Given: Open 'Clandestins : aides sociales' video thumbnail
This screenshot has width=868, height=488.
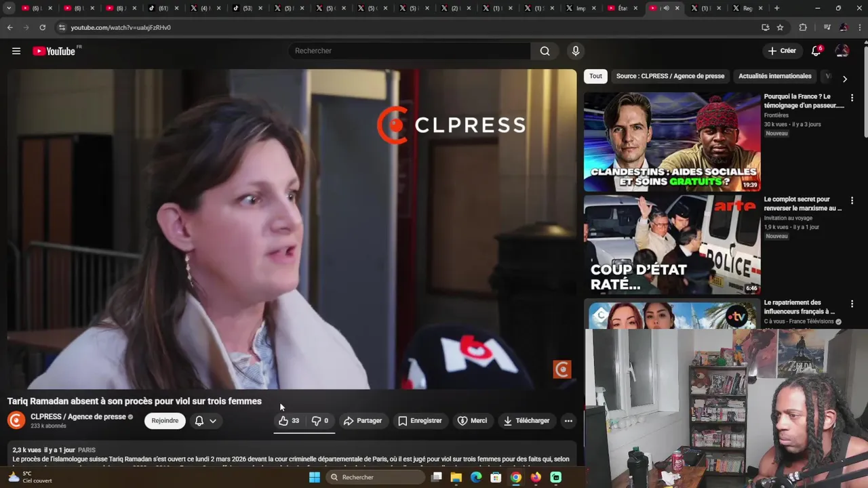Looking at the screenshot, I should (672, 142).
